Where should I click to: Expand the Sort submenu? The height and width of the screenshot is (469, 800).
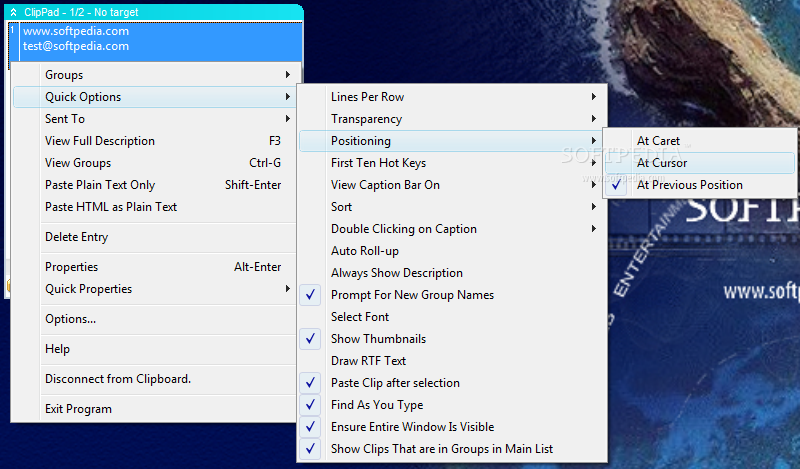451,207
